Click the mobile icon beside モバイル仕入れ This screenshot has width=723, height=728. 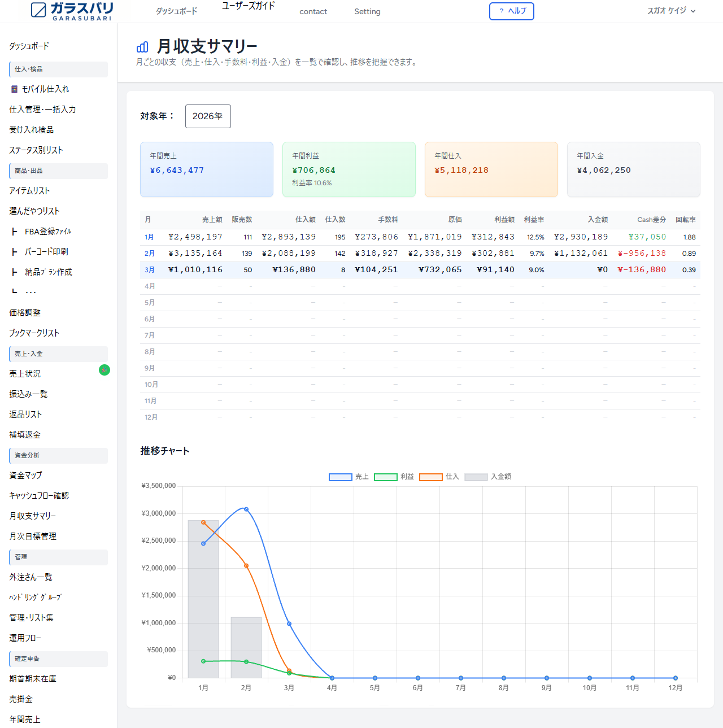pyautogui.click(x=15, y=89)
